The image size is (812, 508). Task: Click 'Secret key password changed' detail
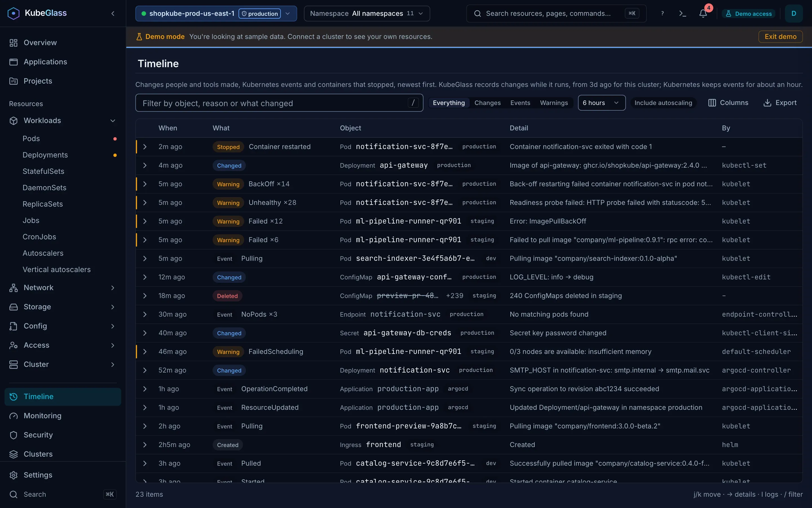click(x=558, y=333)
